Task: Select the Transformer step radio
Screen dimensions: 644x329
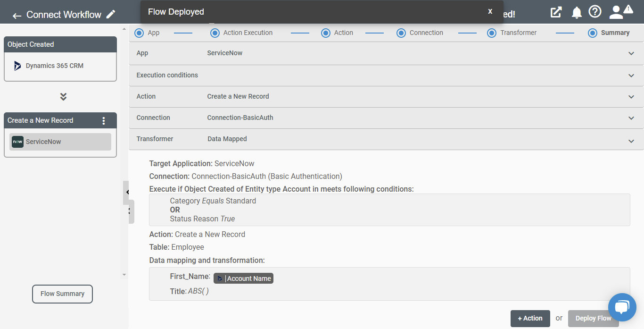Action: [x=492, y=33]
